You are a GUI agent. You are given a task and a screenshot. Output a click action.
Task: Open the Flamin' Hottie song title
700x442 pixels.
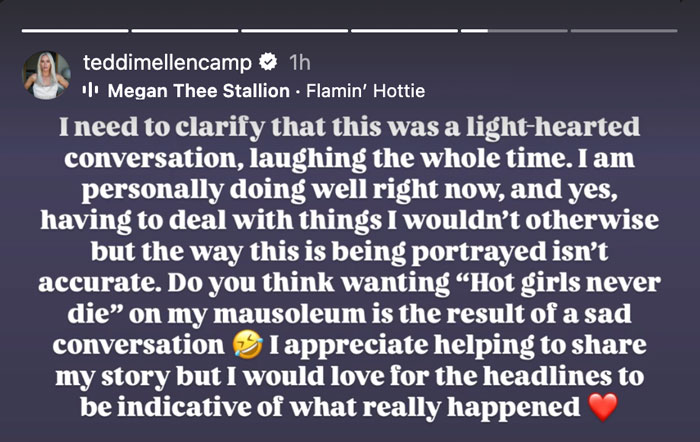point(366,91)
